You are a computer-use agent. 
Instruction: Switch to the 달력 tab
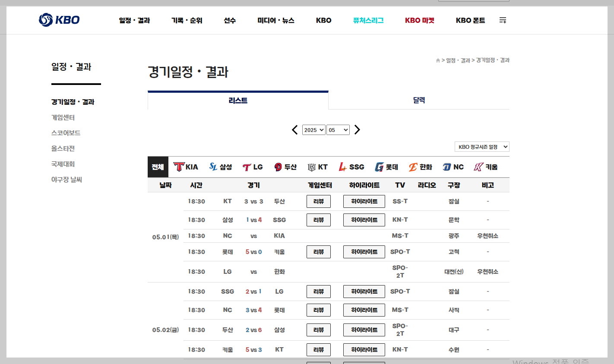[x=419, y=100]
